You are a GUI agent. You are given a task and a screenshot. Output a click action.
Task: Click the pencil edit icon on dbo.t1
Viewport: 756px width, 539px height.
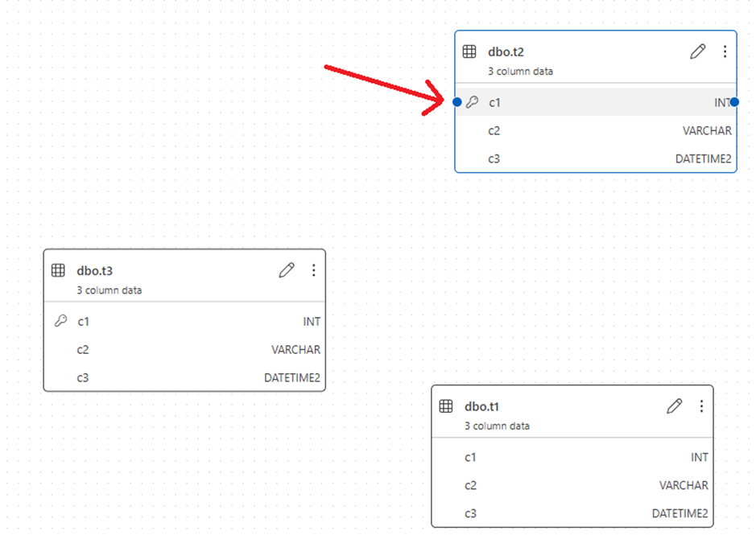(675, 406)
